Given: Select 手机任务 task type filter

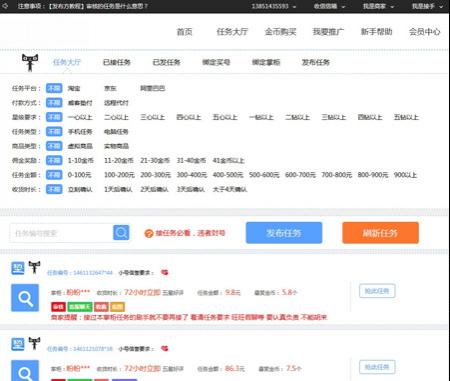Looking at the screenshot, I should 80,132.
